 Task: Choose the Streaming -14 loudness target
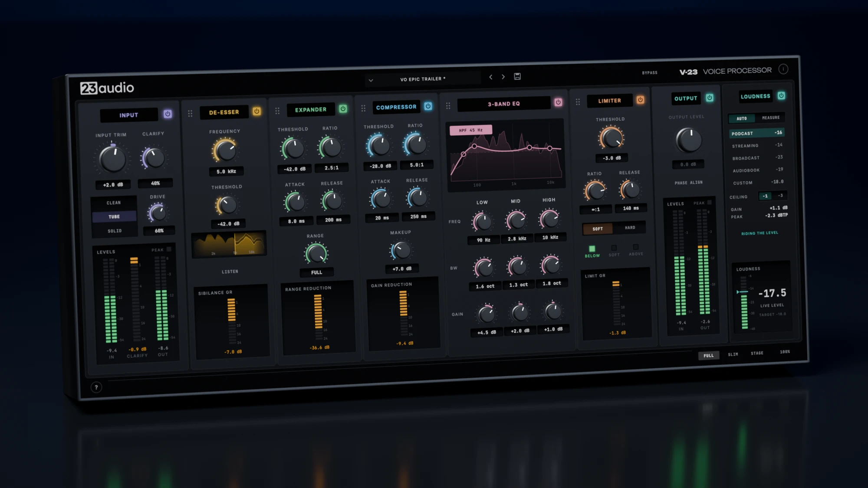(757, 145)
